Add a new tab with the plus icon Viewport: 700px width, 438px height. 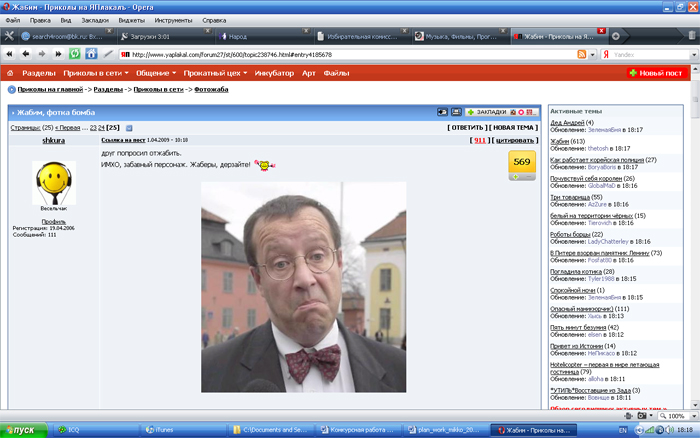tap(616, 36)
